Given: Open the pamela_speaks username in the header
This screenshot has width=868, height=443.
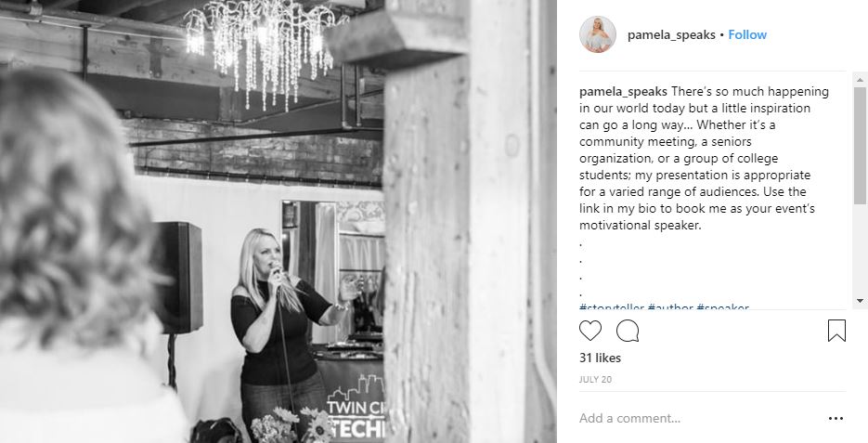Looking at the screenshot, I should [x=671, y=35].
